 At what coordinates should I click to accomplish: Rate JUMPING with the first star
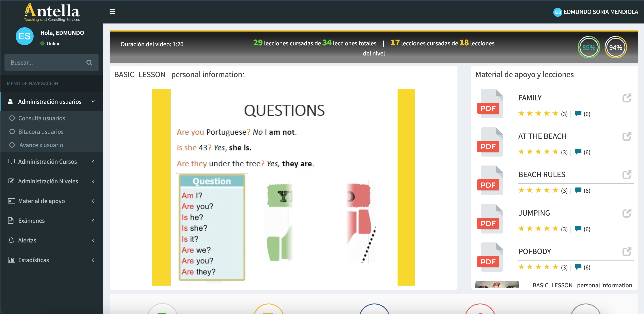[x=521, y=229]
